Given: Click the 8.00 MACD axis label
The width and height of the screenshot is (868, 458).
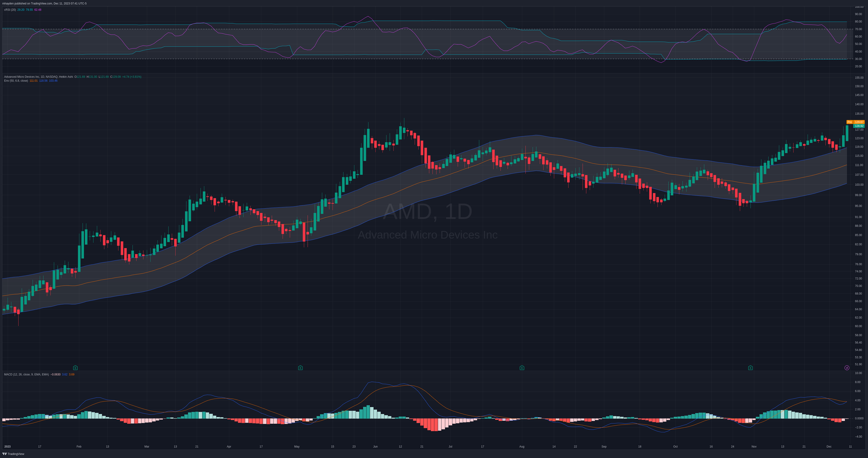Looking at the screenshot, I should (858, 382).
